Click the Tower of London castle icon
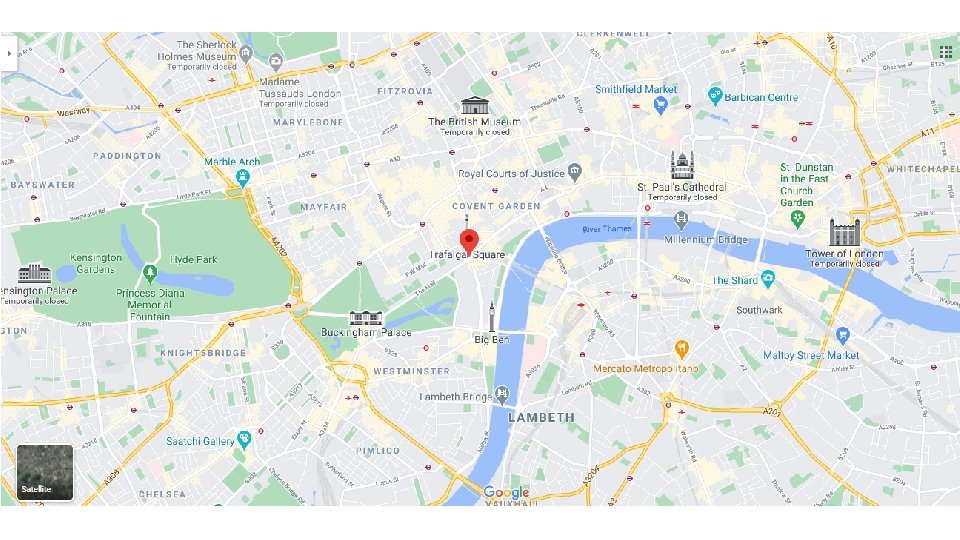 pos(844,232)
